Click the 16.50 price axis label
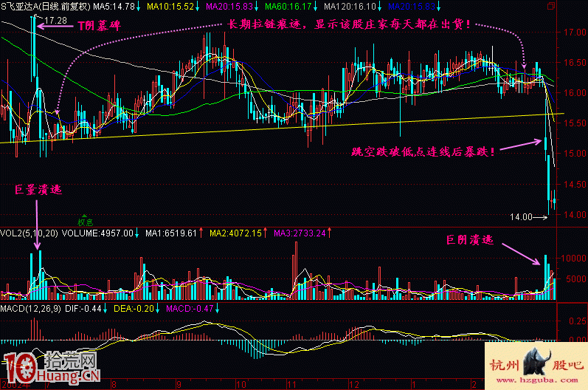This screenshot has width=588, height=390. coord(575,62)
